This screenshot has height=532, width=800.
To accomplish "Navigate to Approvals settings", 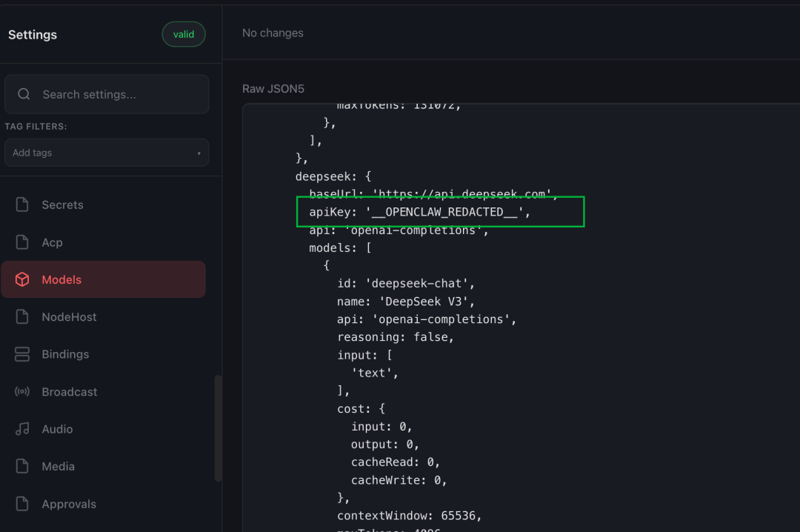I will click(x=104, y=504).
